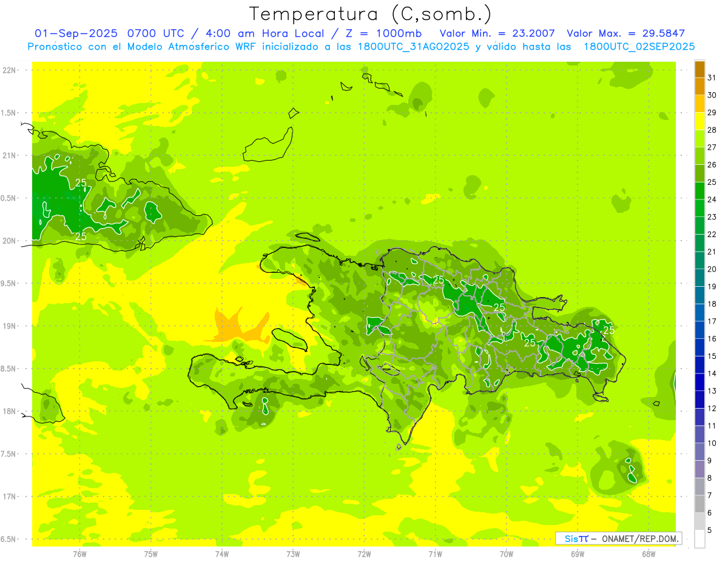Image resolution: width=728 pixels, height=562 pixels.
Task: Select the lime colorbar segment between 27 and 28
Action: [699, 138]
